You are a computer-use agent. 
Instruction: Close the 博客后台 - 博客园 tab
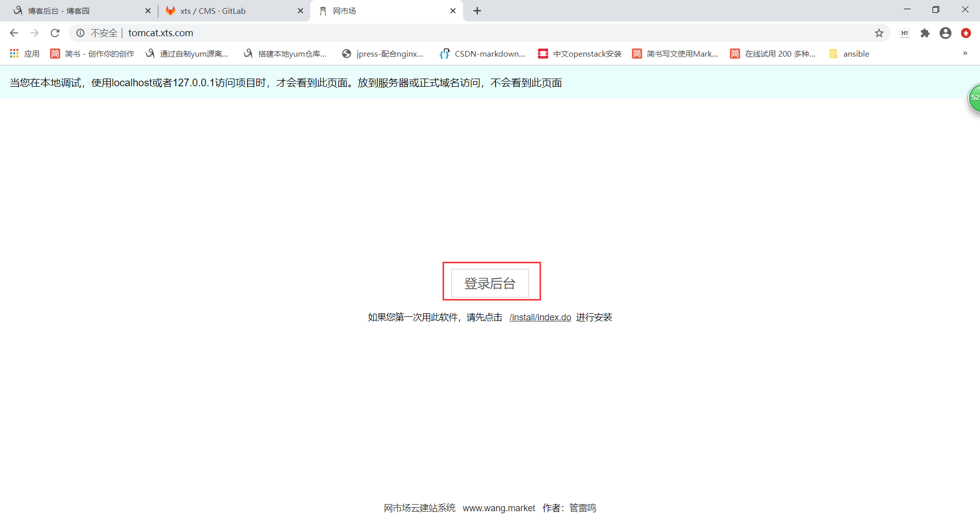click(x=148, y=11)
